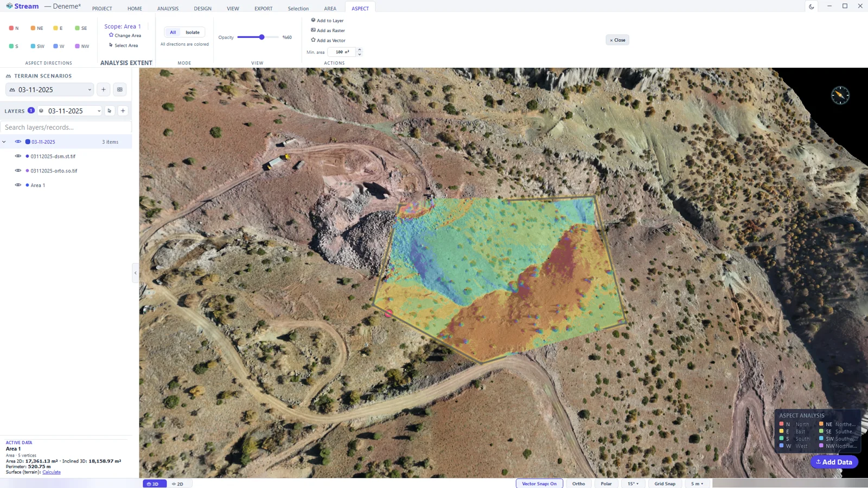Toggle Grid Snap
The height and width of the screenshot is (488, 868).
pyautogui.click(x=665, y=484)
